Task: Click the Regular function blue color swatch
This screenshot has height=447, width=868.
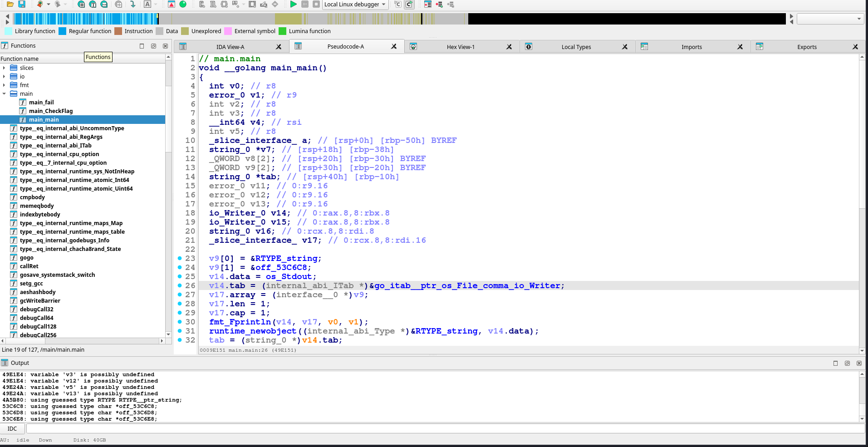Action: 63,31
